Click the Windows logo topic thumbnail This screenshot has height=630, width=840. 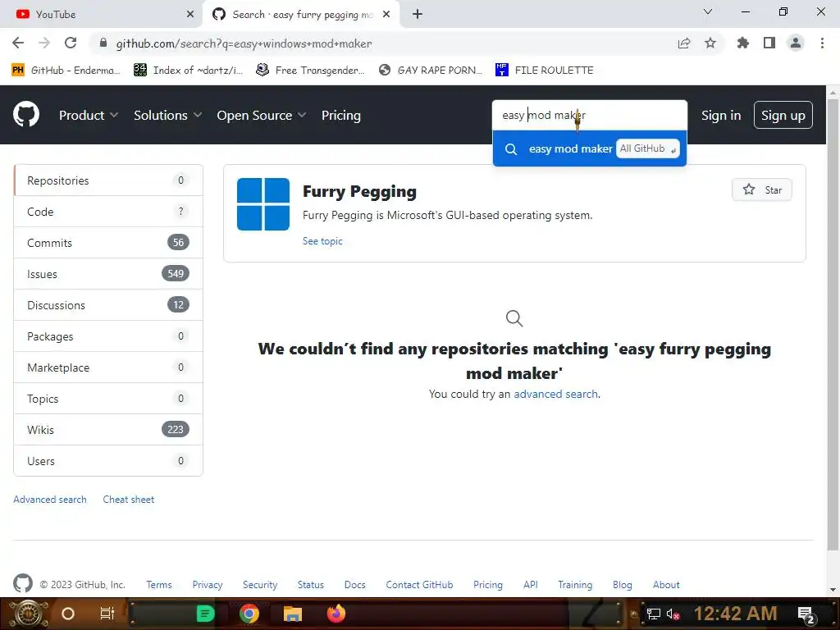tap(263, 204)
